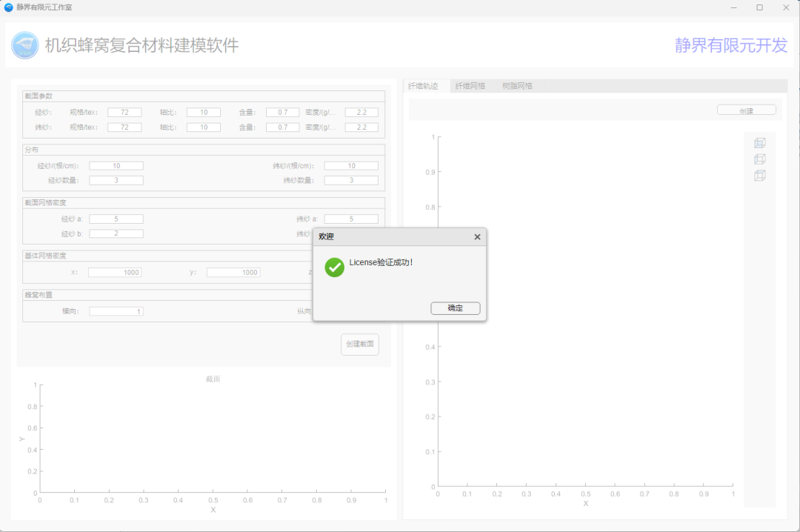Viewport: 800px width, 532px height.
Task: Click the 蜂窝布置 group label
Action: pyautogui.click(x=39, y=295)
